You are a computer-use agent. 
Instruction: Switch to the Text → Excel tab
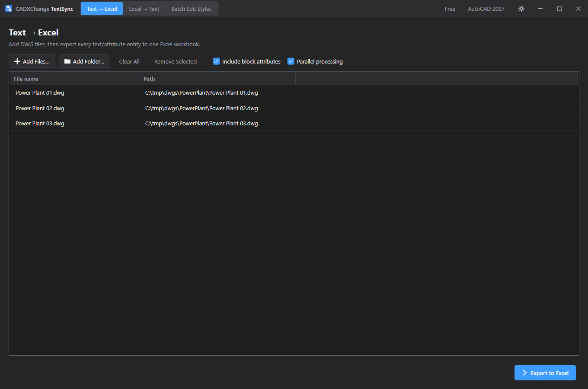pos(102,9)
